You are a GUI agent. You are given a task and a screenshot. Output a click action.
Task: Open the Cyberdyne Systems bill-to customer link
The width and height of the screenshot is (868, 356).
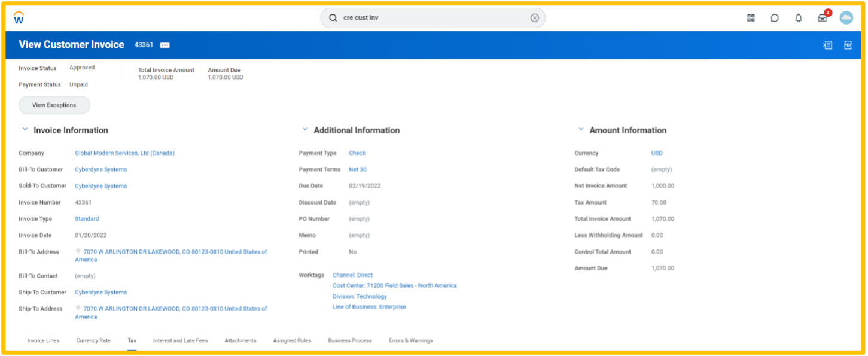point(100,169)
